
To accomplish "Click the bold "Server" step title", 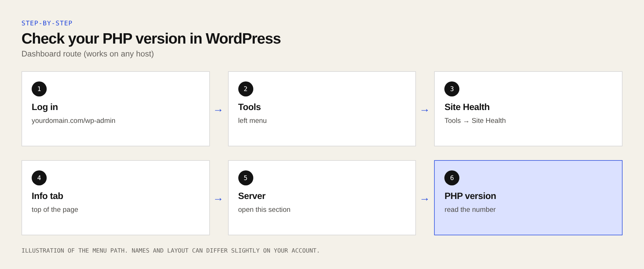I will pos(252,196).
